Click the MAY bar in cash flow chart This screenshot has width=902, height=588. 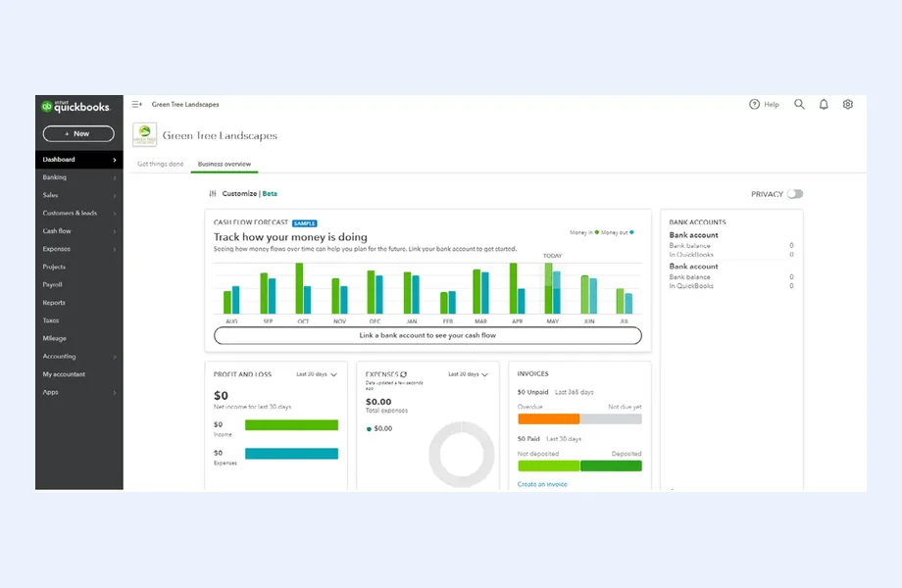(x=552, y=288)
